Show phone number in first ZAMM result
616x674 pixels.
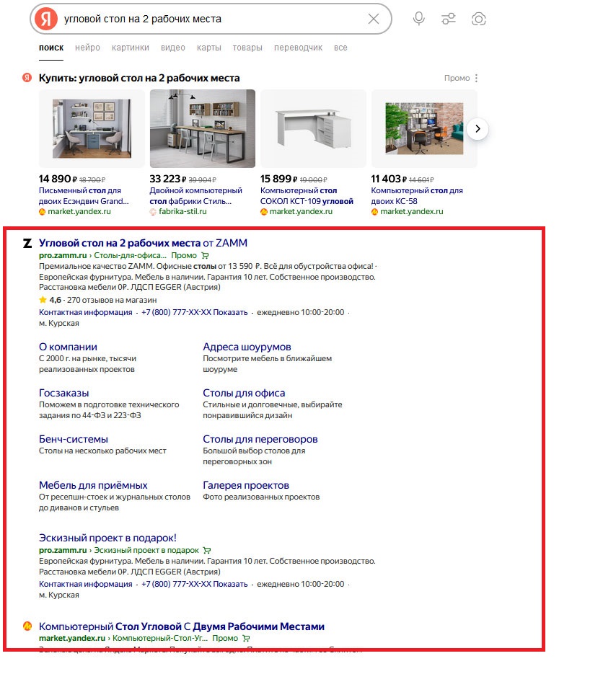[230, 313]
